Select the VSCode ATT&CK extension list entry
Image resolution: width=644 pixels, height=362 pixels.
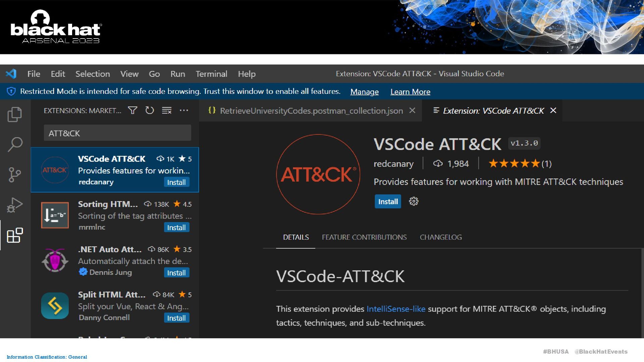click(x=115, y=170)
